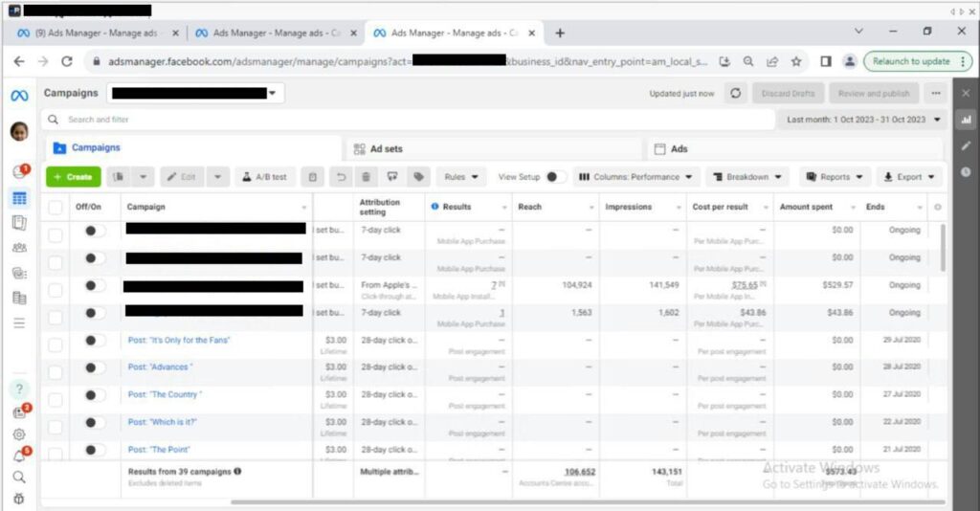This screenshot has height=511, width=980.
Task: Click the duplicate icon in the toolbar
Action: point(118,177)
